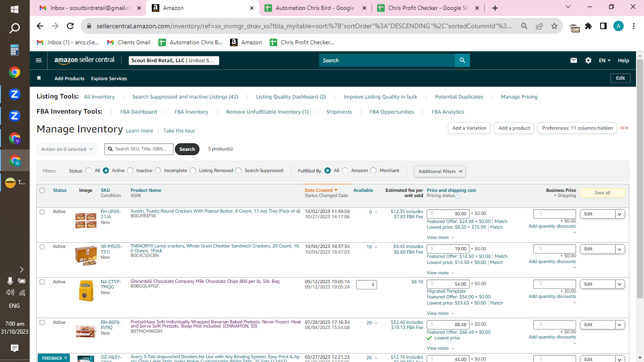Tick the select-all checkbox in table header

click(x=42, y=190)
